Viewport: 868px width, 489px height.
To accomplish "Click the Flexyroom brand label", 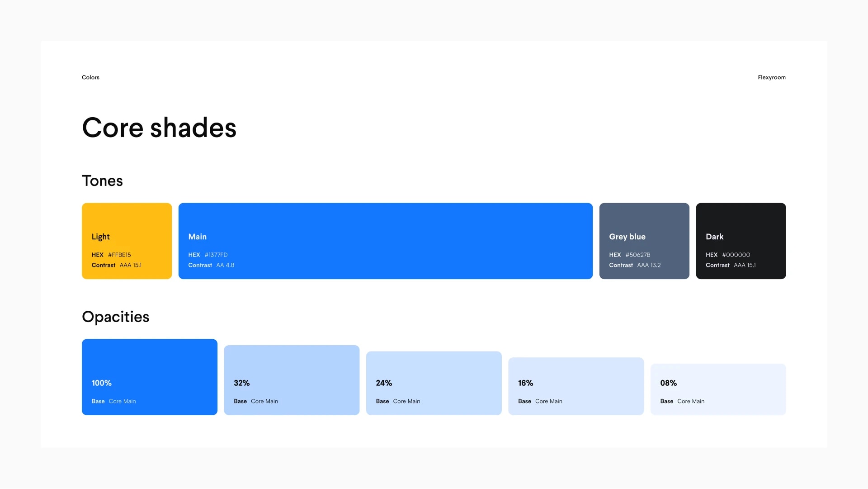I will 772,77.
